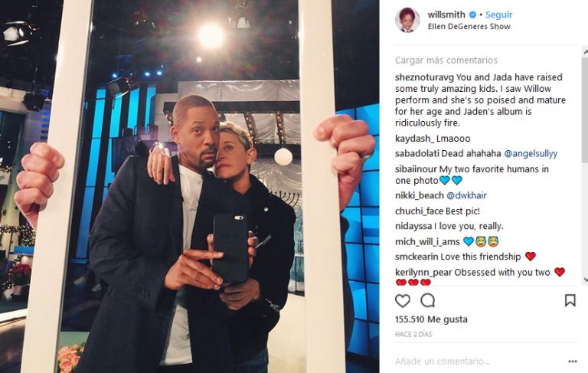Click the verified badge next to willsmith
The height and width of the screenshot is (373, 588).
point(473,15)
